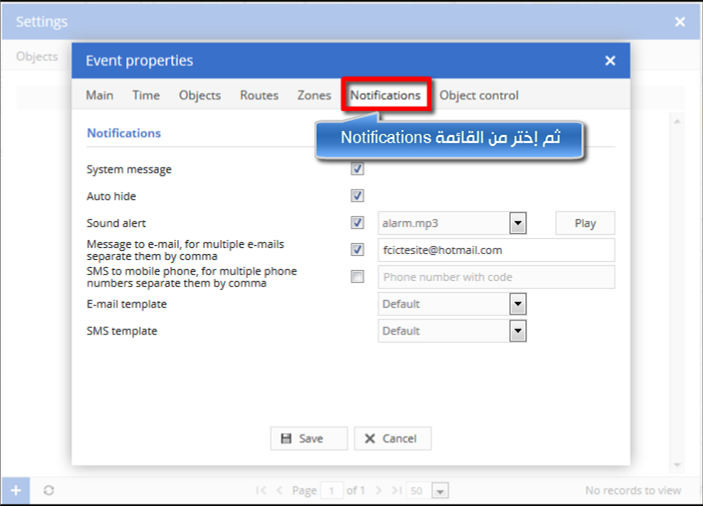Image resolution: width=703 pixels, height=506 pixels.
Task: Close the Settings window
Action: point(680,22)
